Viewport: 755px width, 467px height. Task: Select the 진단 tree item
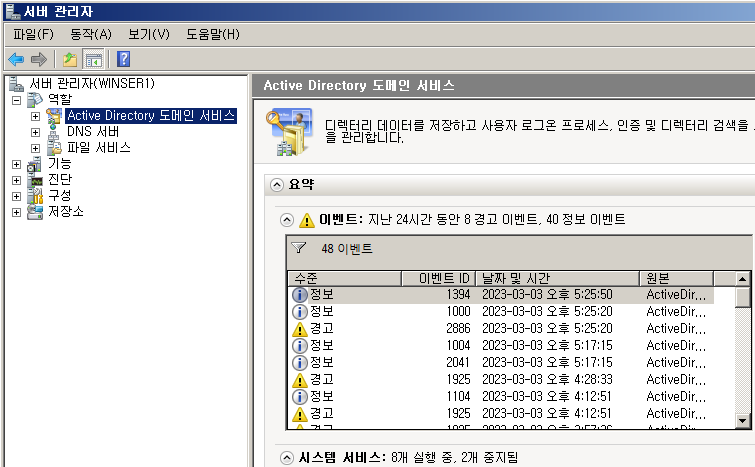click(x=60, y=180)
